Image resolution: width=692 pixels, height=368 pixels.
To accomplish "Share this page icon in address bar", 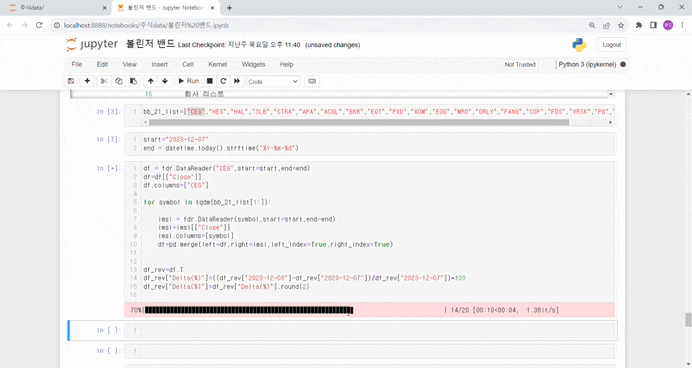I will 606,25.
